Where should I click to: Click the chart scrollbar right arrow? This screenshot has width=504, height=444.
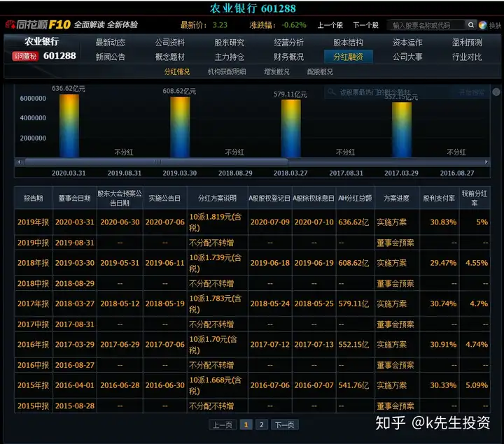point(486,162)
